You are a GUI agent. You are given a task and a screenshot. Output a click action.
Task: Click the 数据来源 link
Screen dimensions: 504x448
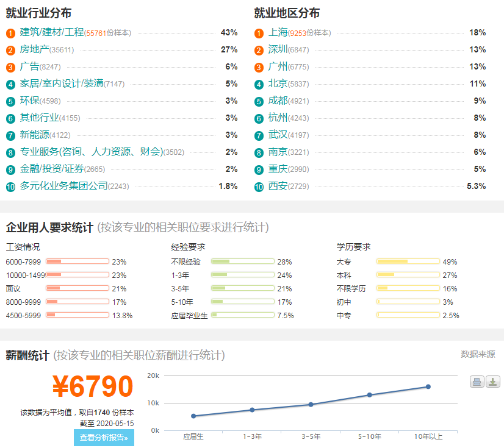478,354
